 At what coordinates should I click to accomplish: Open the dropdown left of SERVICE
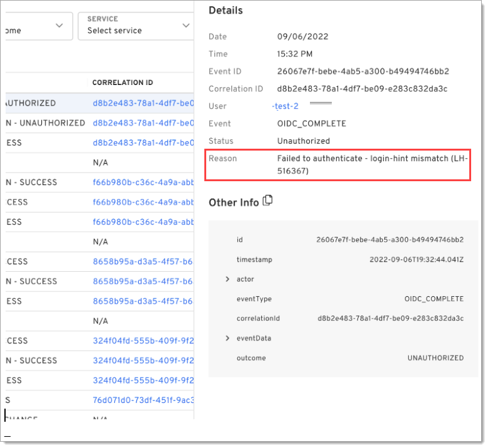tap(37, 26)
